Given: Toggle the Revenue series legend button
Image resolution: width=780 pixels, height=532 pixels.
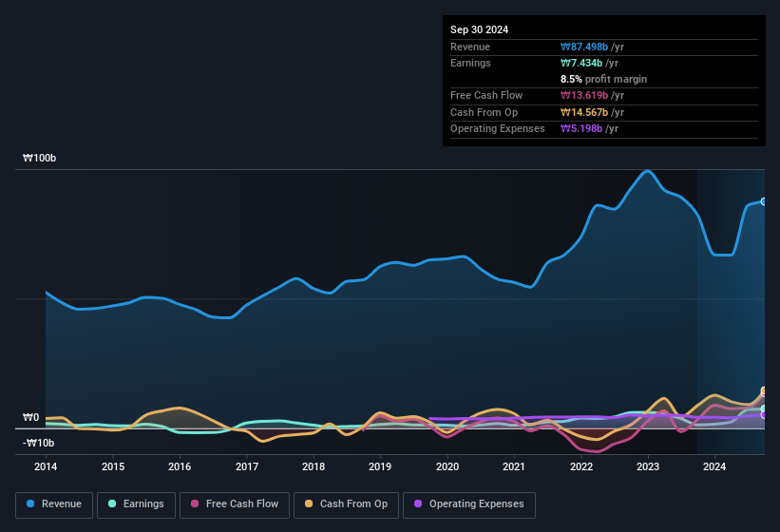Looking at the screenshot, I should (x=54, y=504).
